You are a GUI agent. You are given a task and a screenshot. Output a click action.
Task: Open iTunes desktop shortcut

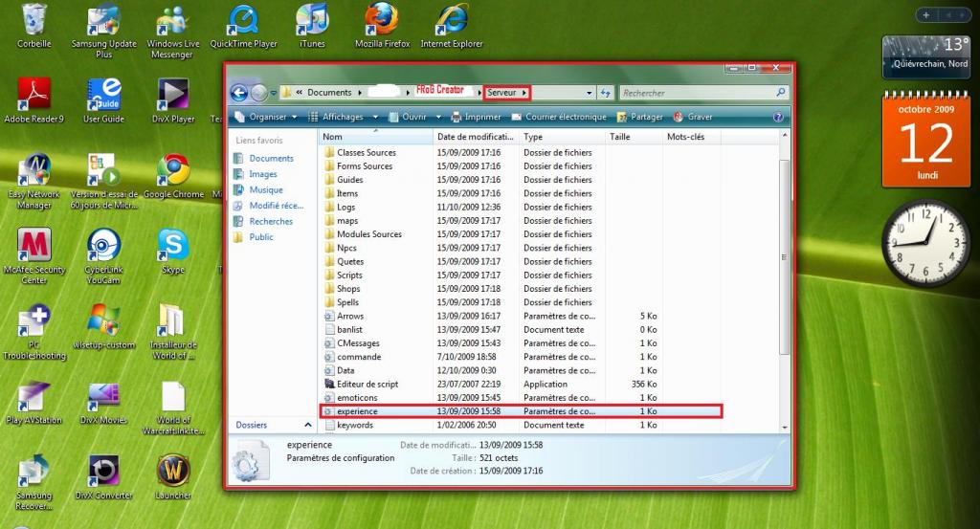(312, 25)
